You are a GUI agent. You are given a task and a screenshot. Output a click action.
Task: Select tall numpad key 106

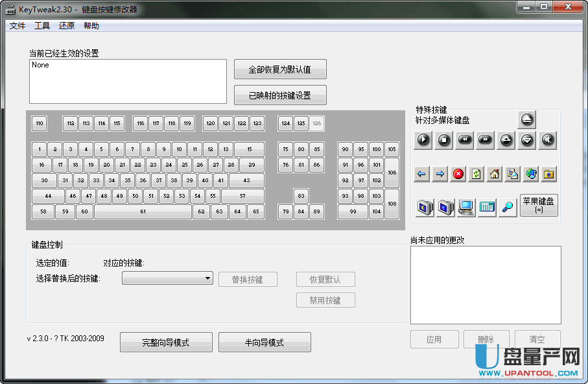tap(392, 173)
